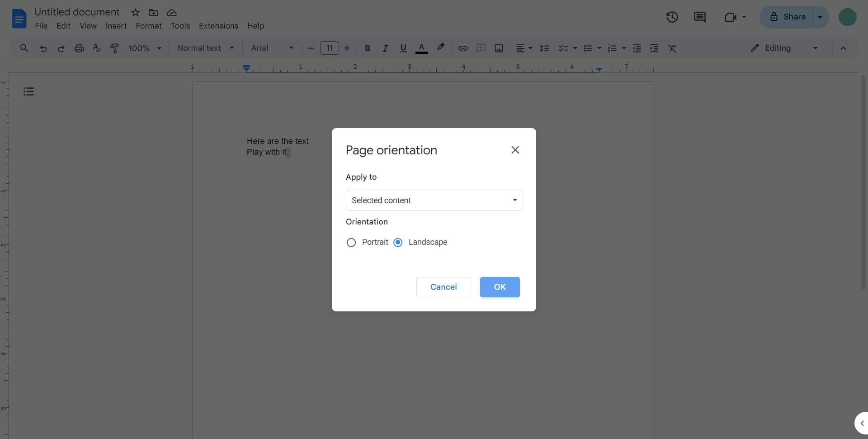Select the Portrait orientation radio button
Image resolution: width=868 pixels, height=439 pixels.
(x=351, y=242)
